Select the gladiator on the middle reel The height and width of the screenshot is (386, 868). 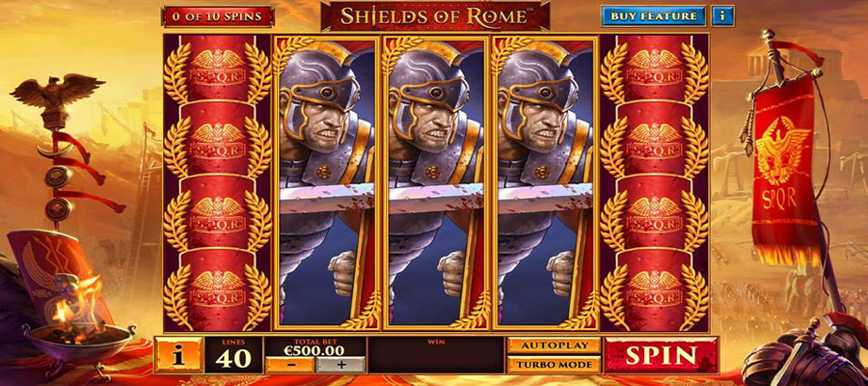coord(435,182)
